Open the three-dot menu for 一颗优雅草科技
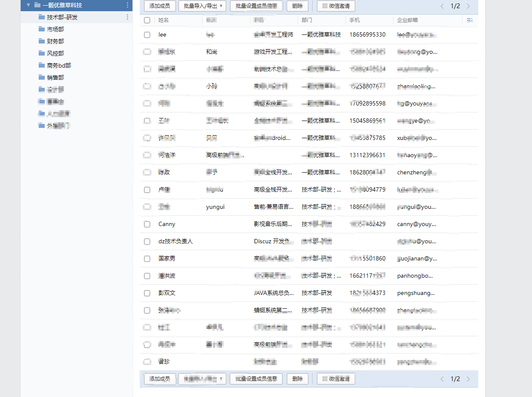Screen dimensions: 532x397 pyautogui.click(x=127, y=5)
